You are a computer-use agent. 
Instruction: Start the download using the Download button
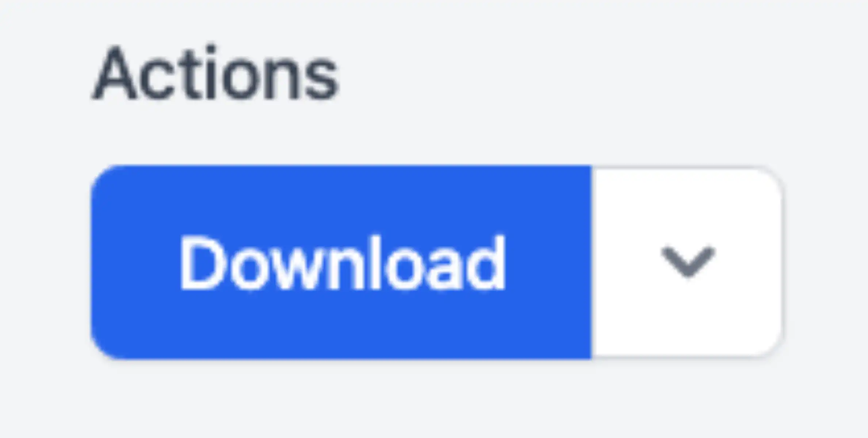point(341,262)
